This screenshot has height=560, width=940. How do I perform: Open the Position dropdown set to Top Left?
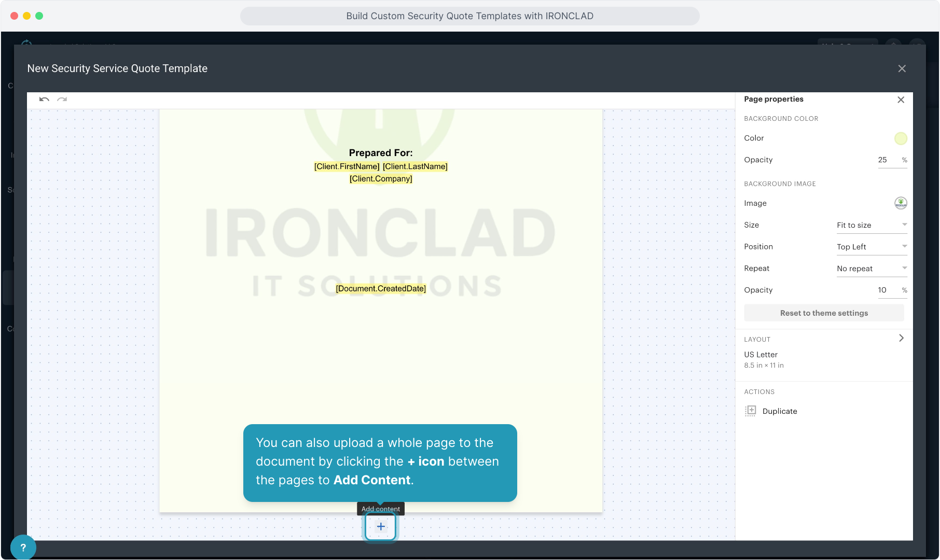[x=872, y=247]
